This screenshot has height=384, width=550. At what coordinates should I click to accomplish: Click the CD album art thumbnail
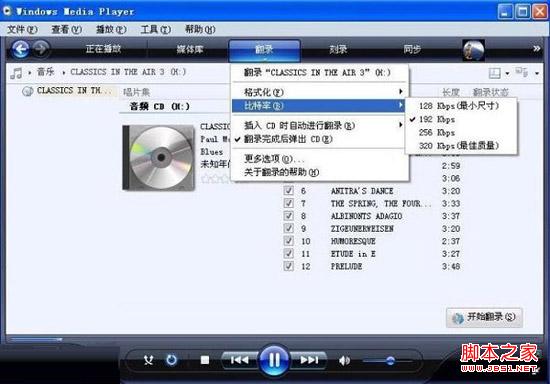coord(158,158)
